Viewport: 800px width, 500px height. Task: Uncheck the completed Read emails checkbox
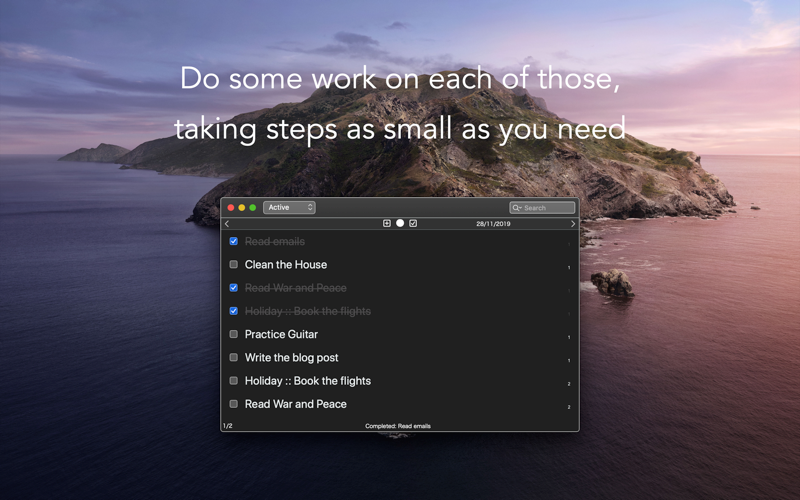[x=234, y=241]
